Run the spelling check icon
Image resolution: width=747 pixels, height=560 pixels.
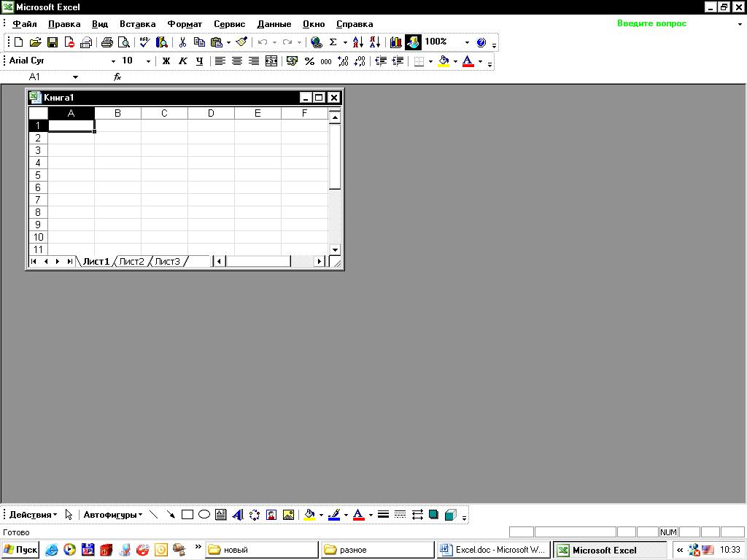pyautogui.click(x=144, y=42)
